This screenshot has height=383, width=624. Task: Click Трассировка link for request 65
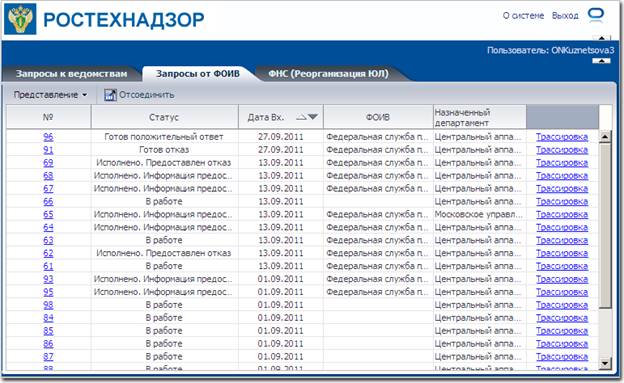[x=562, y=214]
